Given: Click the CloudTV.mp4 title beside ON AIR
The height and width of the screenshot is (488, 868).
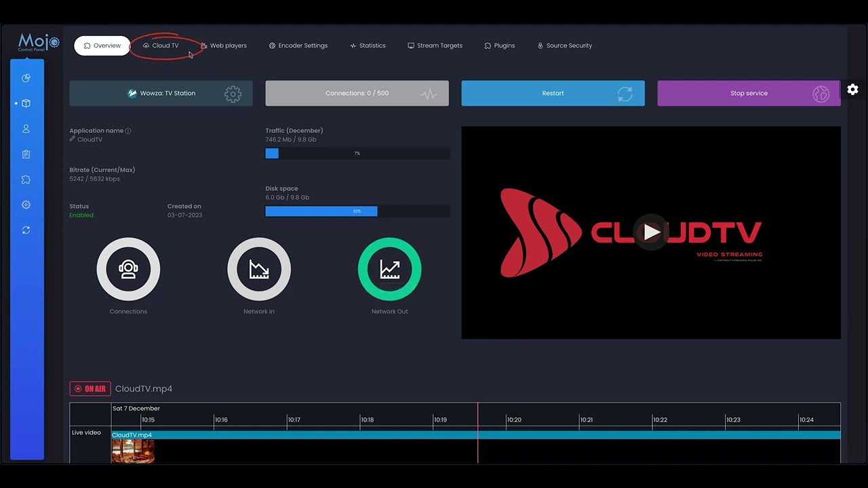Looking at the screenshot, I should point(144,389).
